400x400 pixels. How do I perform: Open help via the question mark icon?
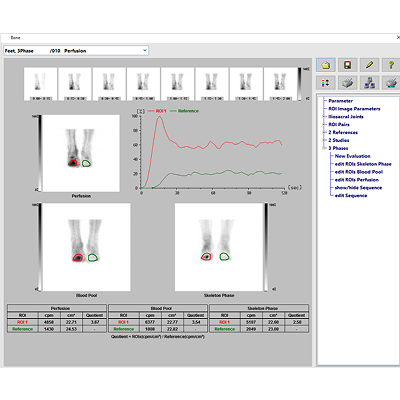coord(391,65)
